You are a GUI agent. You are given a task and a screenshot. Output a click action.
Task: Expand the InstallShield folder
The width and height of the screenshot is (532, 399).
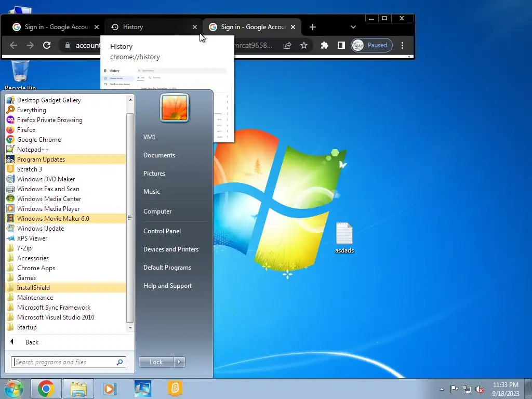point(66,287)
